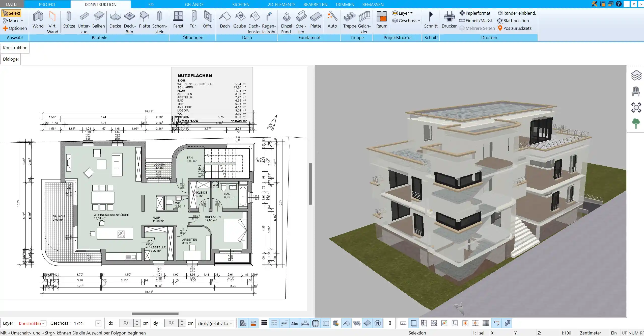Click Einheit/Maßst. button
The width and height of the screenshot is (644, 336).
click(476, 21)
